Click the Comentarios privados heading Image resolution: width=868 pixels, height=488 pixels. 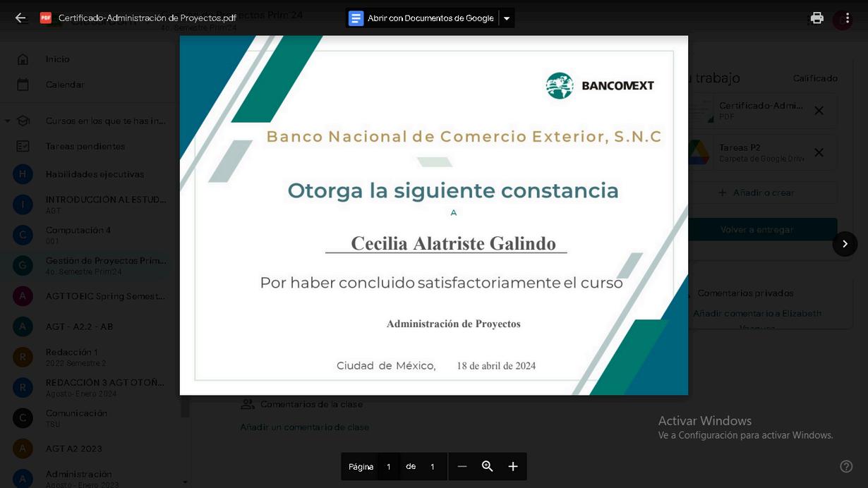[745, 293]
